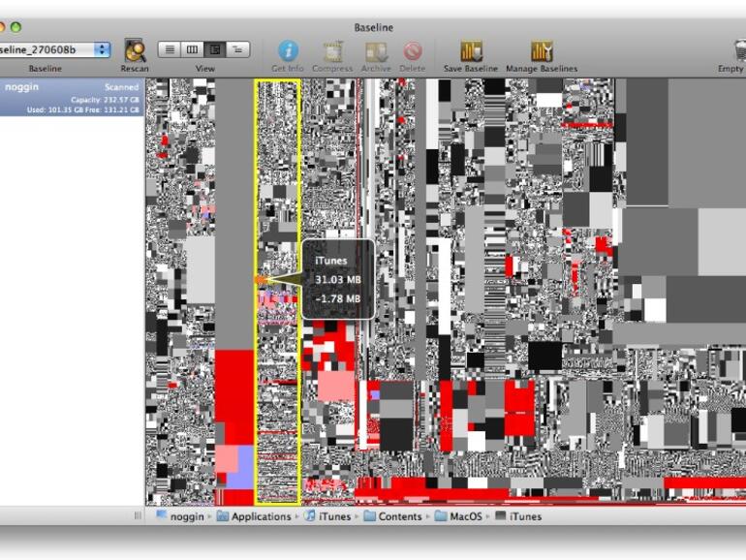The image size is (746, 560).
Task: Open the baseline selection dropdown
Action: [54, 50]
